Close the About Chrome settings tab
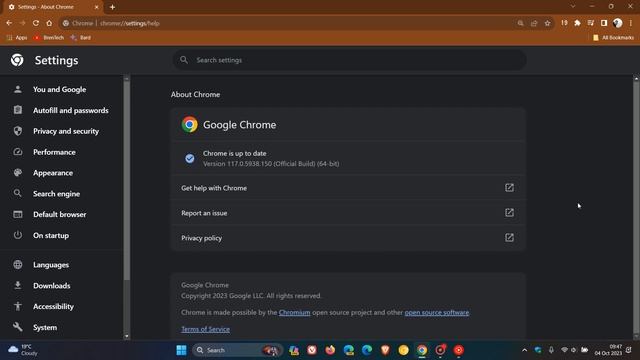 click(97, 7)
